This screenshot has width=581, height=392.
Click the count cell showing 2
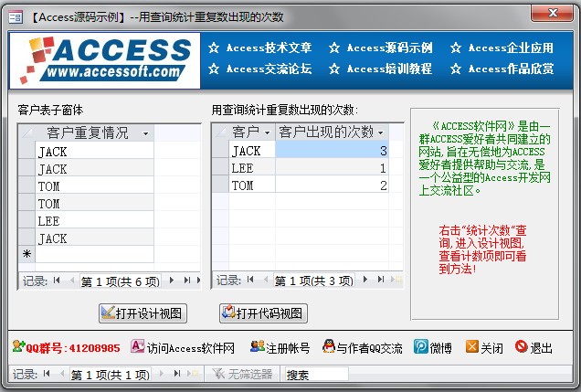(x=332, y=185)
